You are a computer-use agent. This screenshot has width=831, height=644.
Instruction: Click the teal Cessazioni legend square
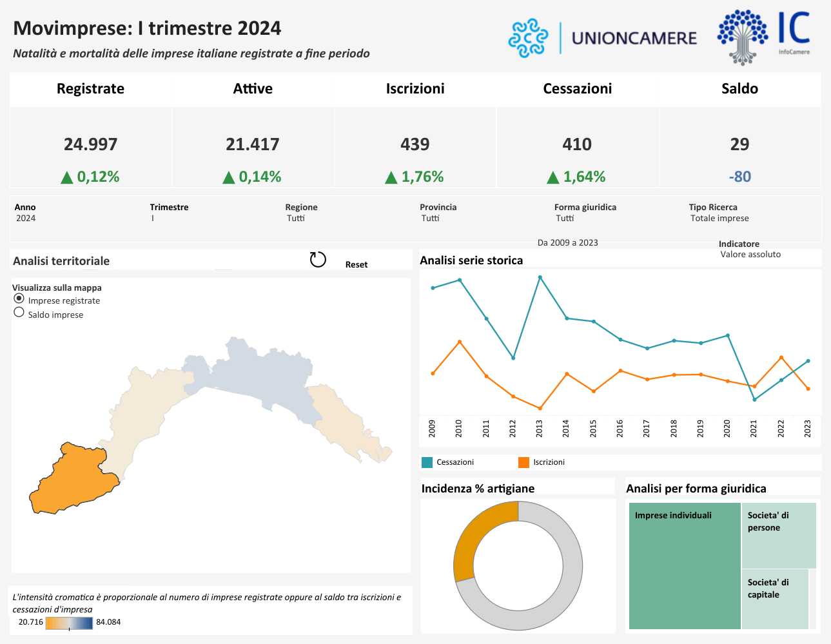(427, 462)
